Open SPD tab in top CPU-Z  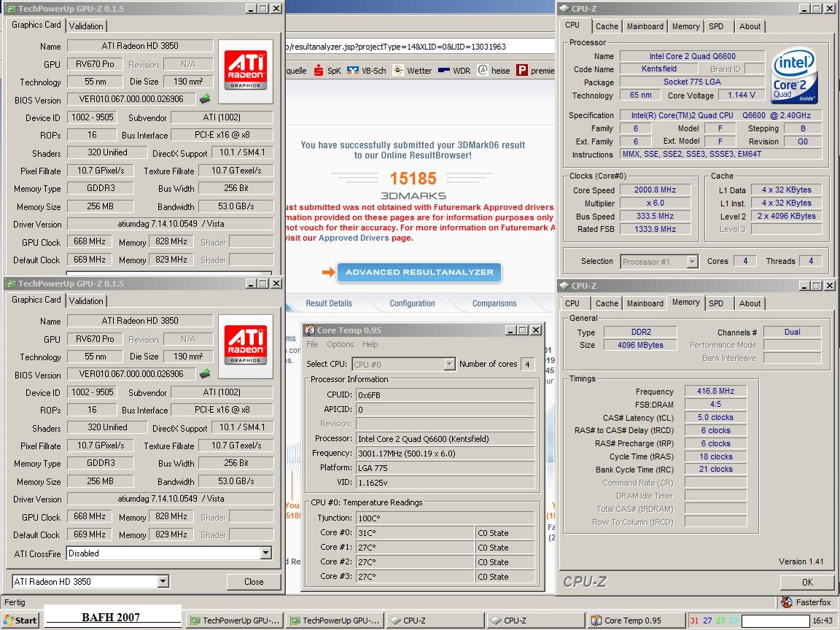pyautogui.click(x=716, y=26)
